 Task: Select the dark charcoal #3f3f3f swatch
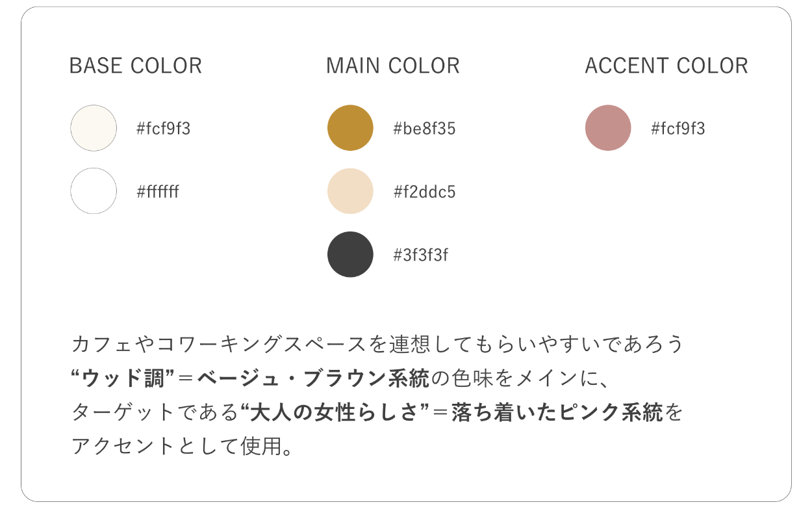click(x=350, y=254)
